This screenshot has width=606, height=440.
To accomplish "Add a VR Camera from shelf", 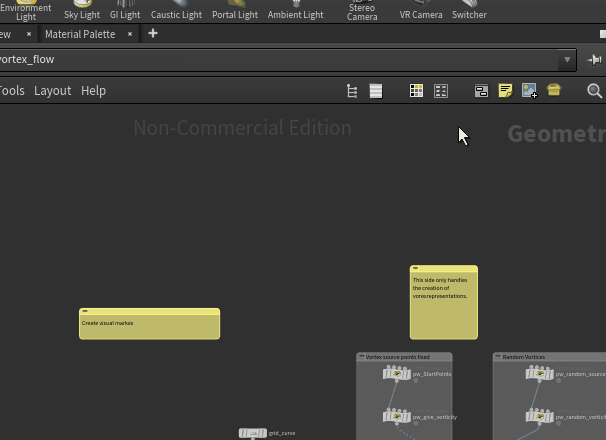I will pyautogui.click(x=421, y=10).
